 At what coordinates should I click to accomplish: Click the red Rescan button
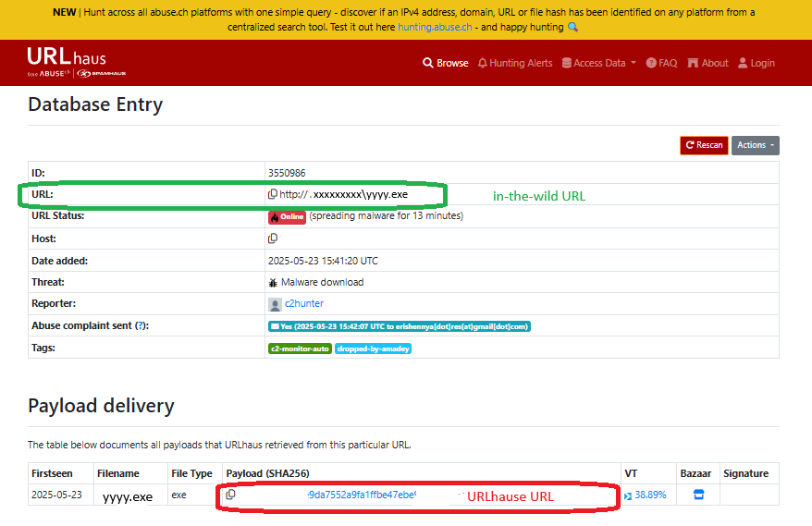click(704, 145)
